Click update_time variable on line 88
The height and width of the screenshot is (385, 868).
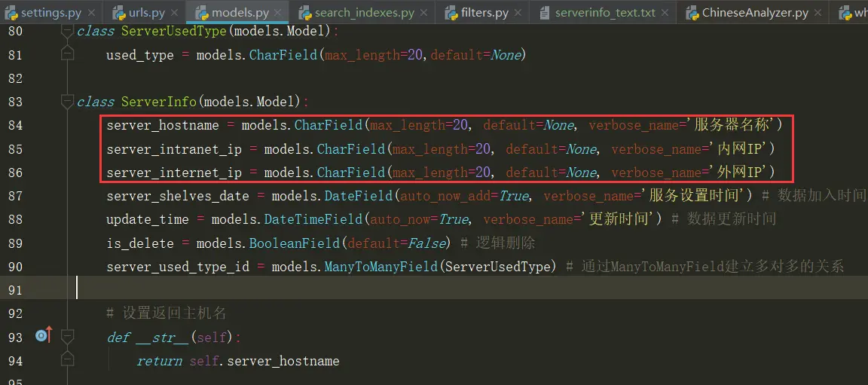(x=147, y=219)
